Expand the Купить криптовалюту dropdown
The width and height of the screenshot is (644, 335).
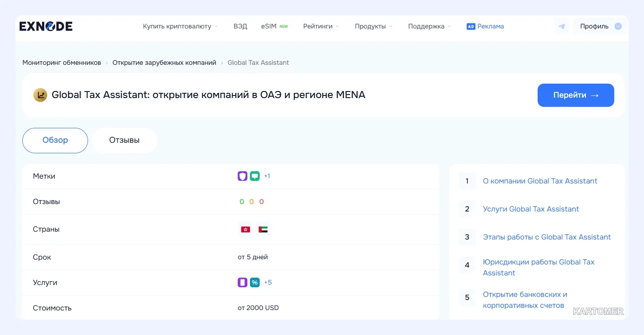[x=180, y=26]
